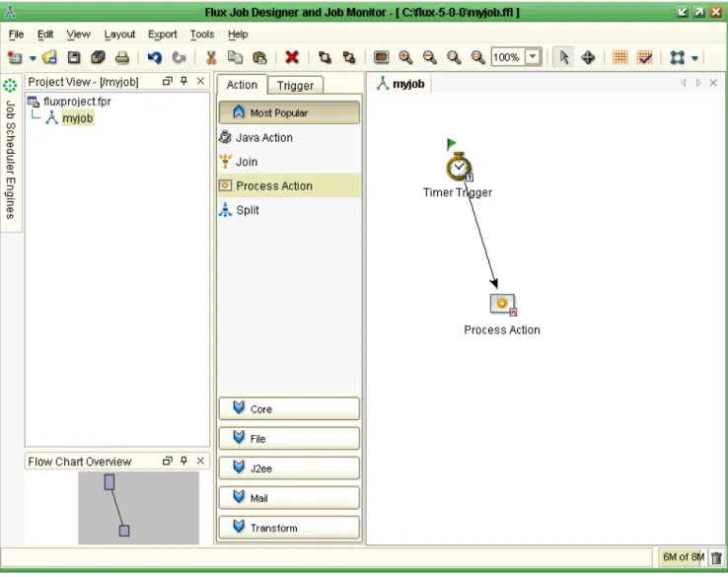Float the Flow Chart Overview panel
The image size is (728, 577).
tap(167, 461)
